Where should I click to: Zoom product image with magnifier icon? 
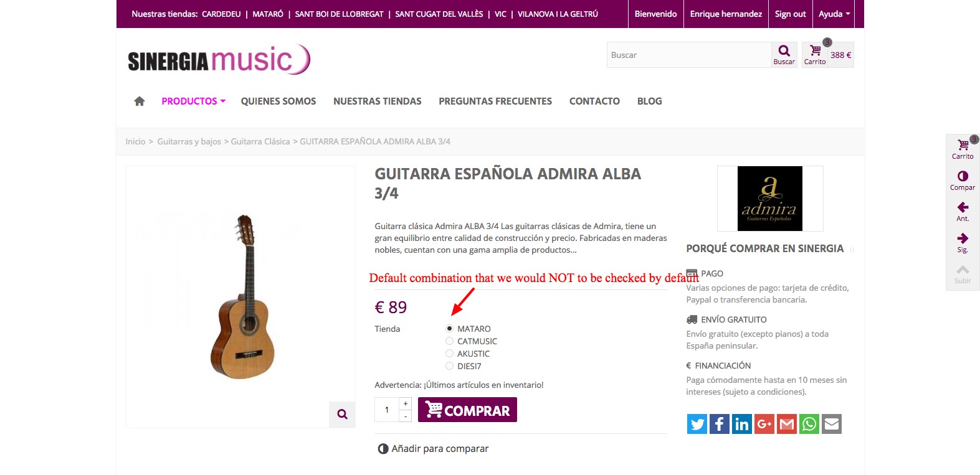[342, 414]
